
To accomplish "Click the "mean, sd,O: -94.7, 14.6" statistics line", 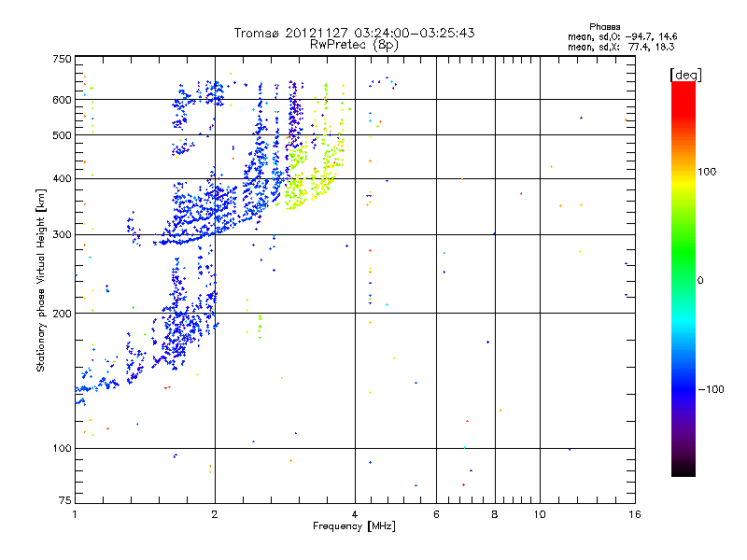I will 622,36.
